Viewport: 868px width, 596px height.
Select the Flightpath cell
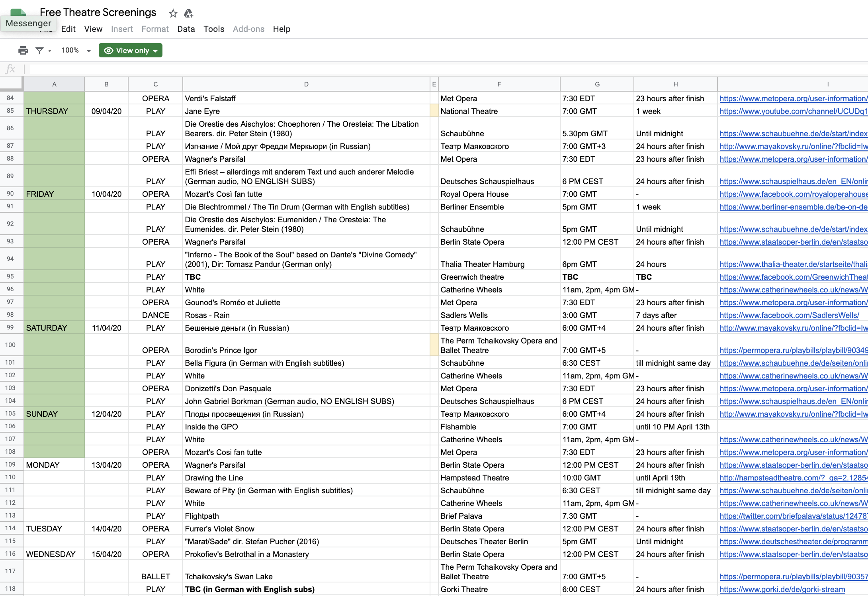306,516
